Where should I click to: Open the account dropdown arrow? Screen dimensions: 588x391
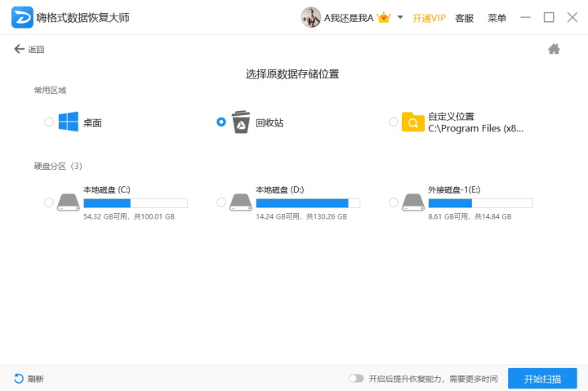click(400, 17)
